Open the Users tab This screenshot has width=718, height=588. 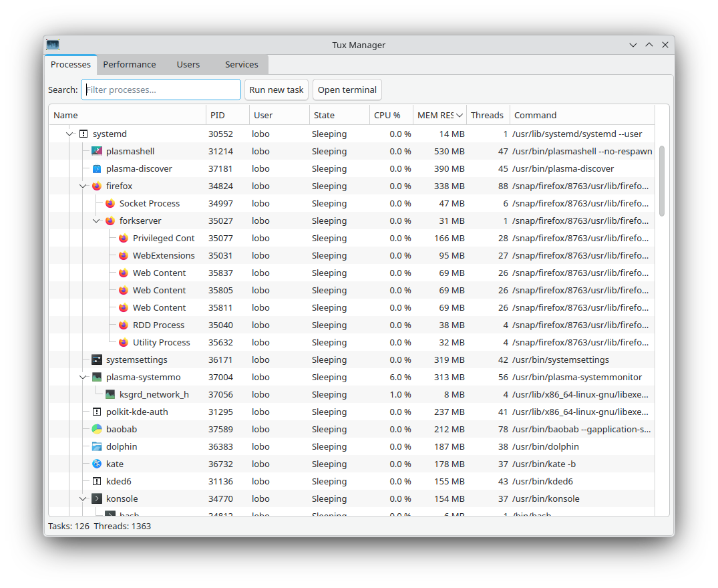(188, 65)
